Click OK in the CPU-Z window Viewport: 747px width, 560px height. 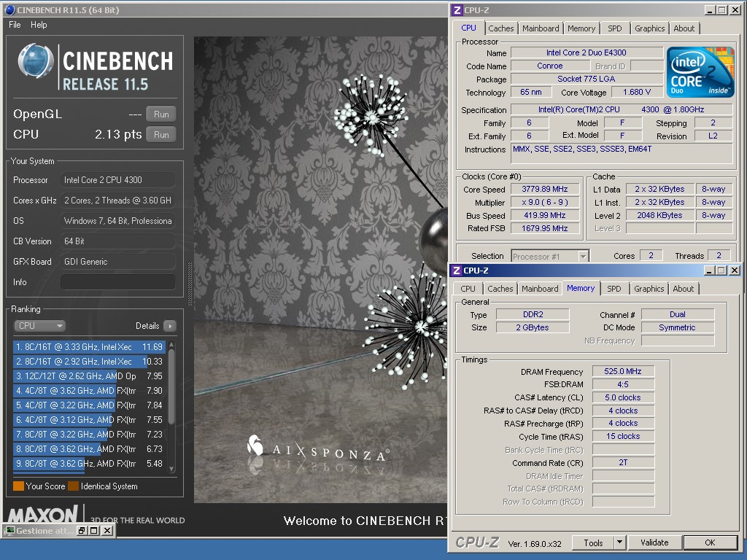(x=710, y=542)
